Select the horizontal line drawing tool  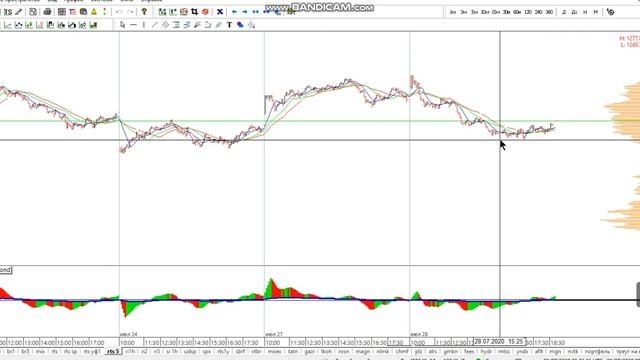133,25
